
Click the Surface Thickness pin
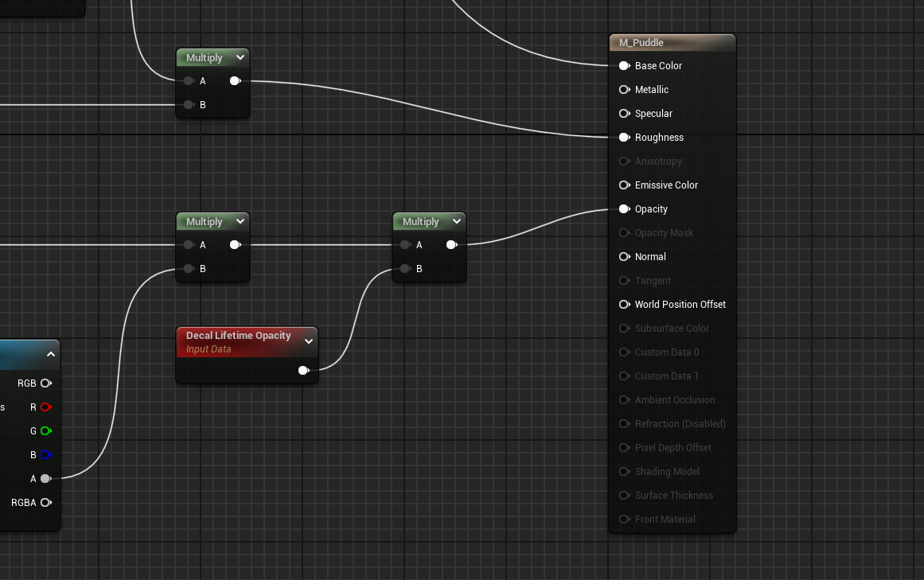[x=625, y=495]
